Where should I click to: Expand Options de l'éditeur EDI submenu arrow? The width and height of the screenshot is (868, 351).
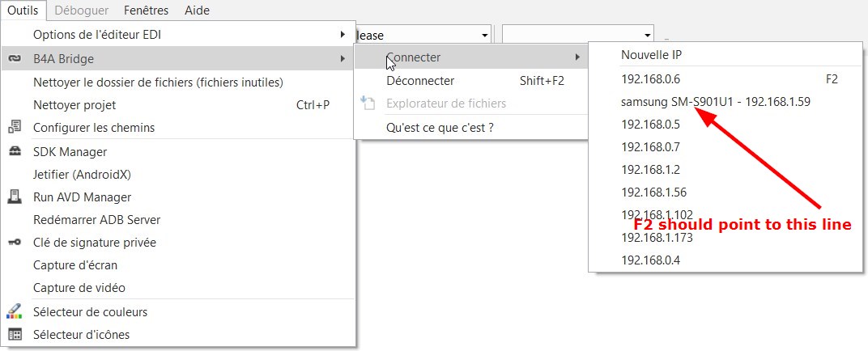pos(343,35)
